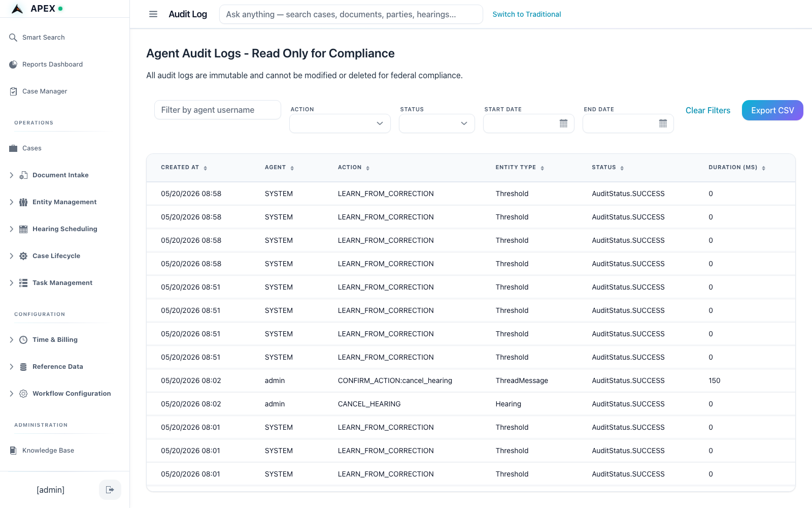This screenshot has width=812, height=508.
Task: Sort by Agent column arrows
Action: pos(292,168)
